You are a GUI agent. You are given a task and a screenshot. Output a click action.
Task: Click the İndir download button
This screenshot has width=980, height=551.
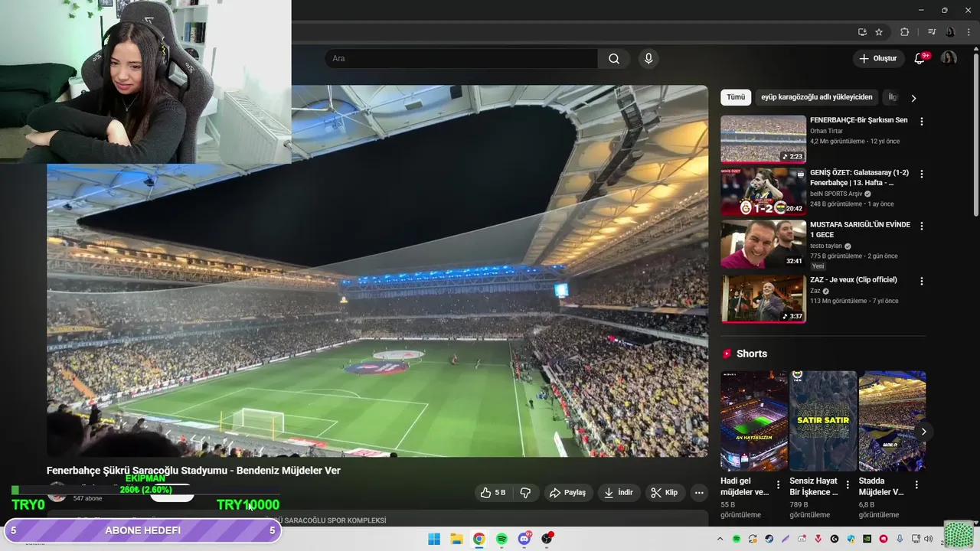point(619,493)
